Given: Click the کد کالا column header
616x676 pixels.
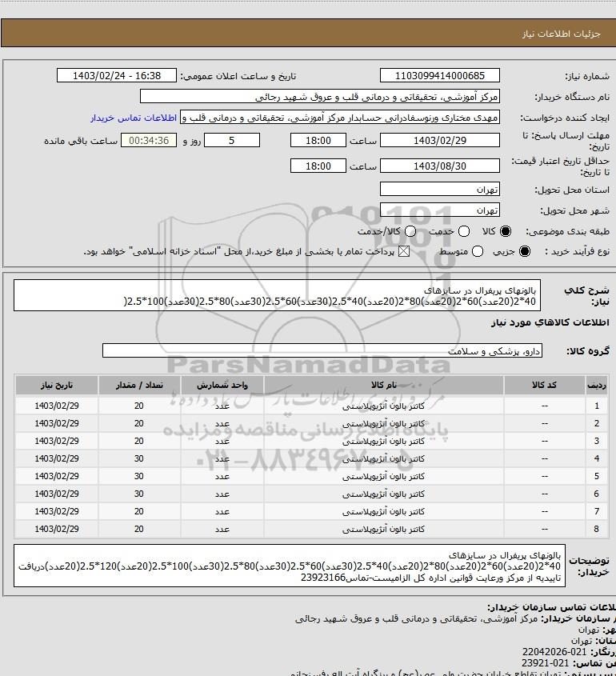Looking at the screenshot, I should coord(545,385).
